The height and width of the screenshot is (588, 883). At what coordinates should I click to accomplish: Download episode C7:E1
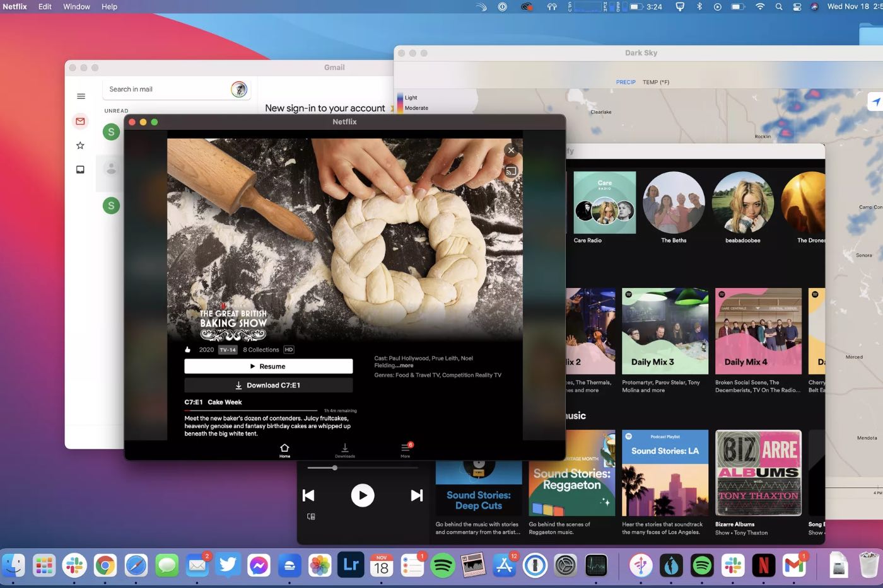tap(268, 385)
